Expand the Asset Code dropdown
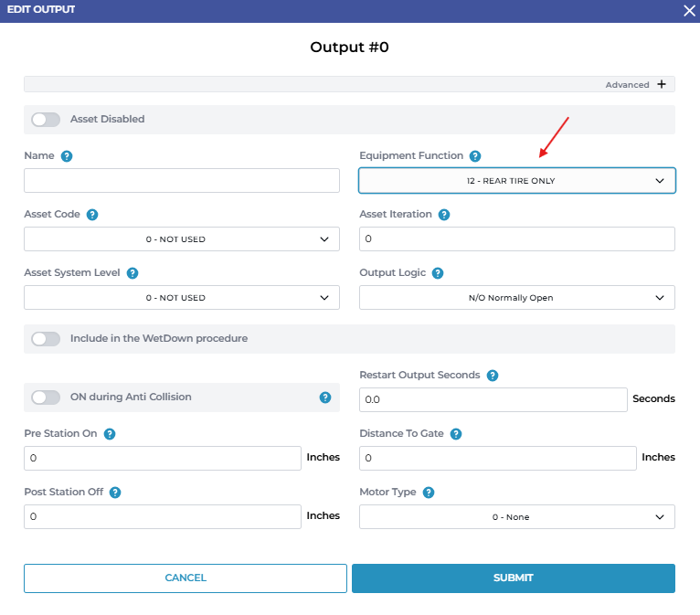Screen dimensions: 700x615 pos(181,239)
